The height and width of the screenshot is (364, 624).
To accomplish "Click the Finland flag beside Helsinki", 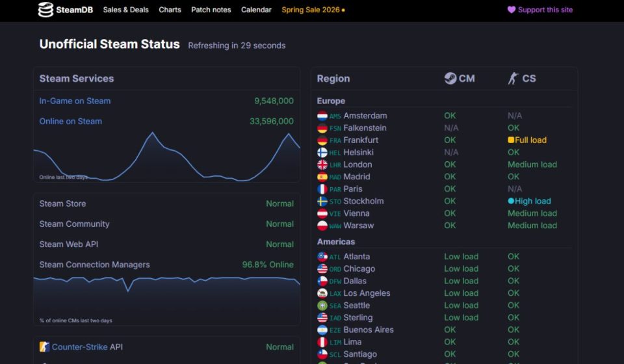I will click(322, 152).
